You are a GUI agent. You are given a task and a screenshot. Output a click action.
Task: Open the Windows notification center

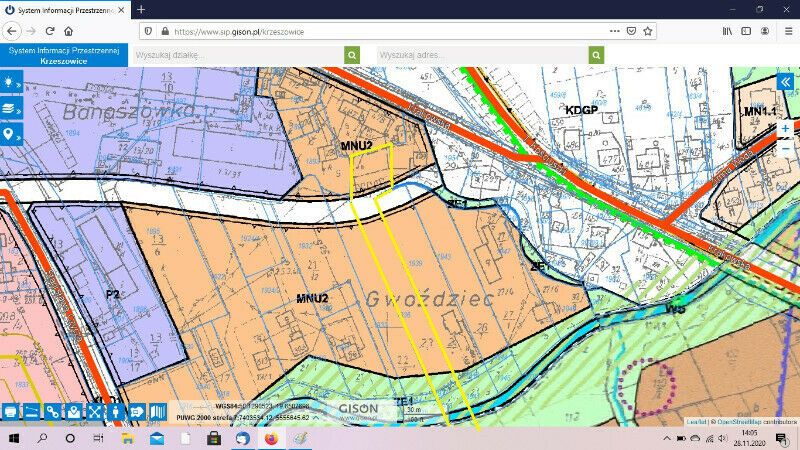point(781,438)
